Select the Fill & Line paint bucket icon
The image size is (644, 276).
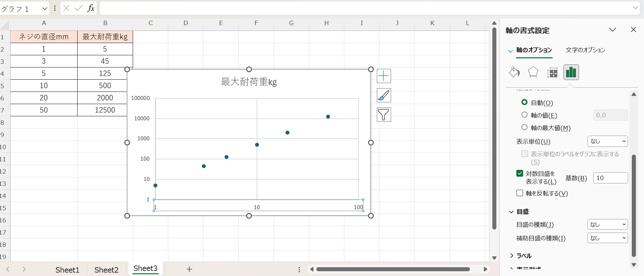514,72
